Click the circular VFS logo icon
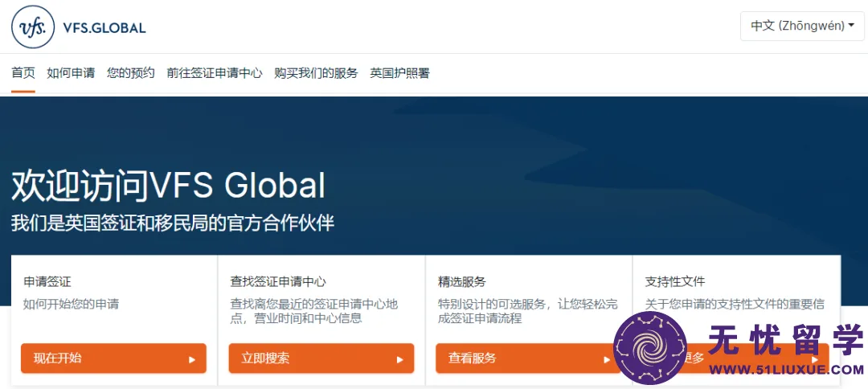The height and width of the screenshot is (389, 868). pos(33,27)
